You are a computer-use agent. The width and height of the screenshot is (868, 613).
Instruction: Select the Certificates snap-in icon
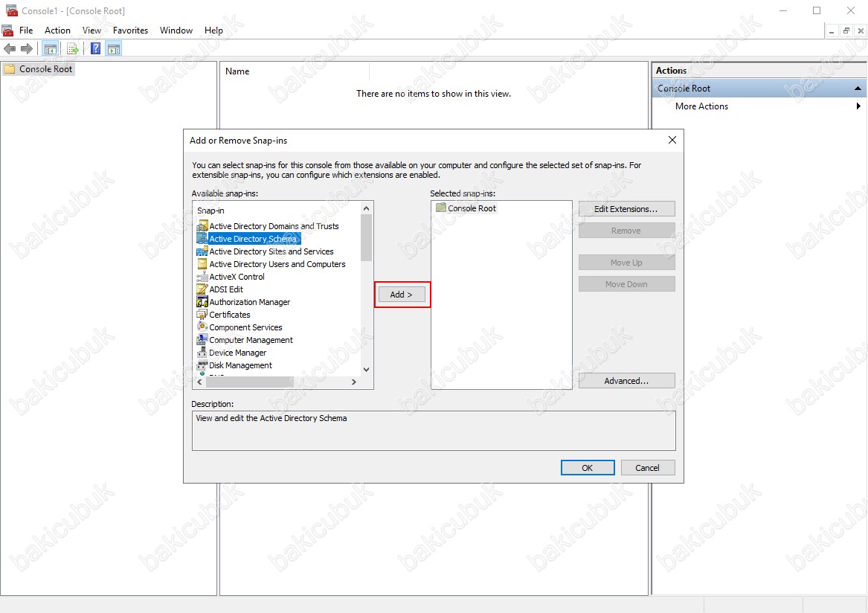[202, 315]
